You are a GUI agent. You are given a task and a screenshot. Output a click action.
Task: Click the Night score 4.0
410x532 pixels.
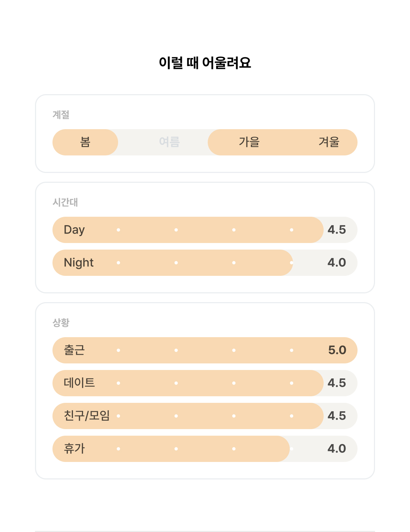click(337, 263)
